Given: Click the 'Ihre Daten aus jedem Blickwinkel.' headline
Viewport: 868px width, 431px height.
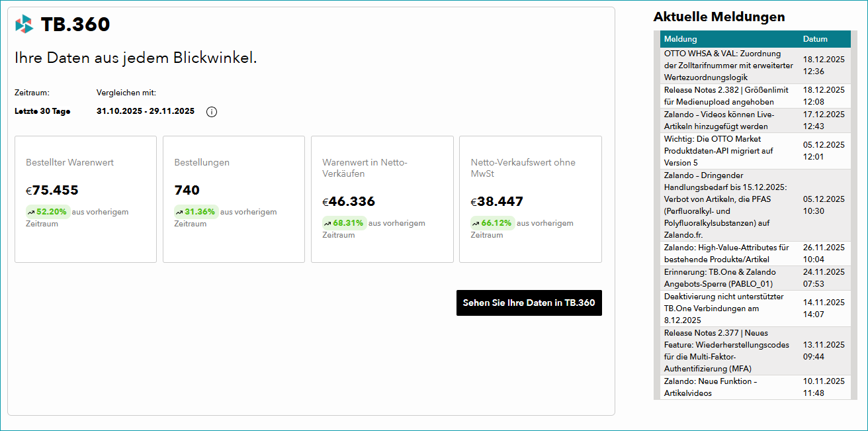Looking at the screenshot, I should 136,58.
